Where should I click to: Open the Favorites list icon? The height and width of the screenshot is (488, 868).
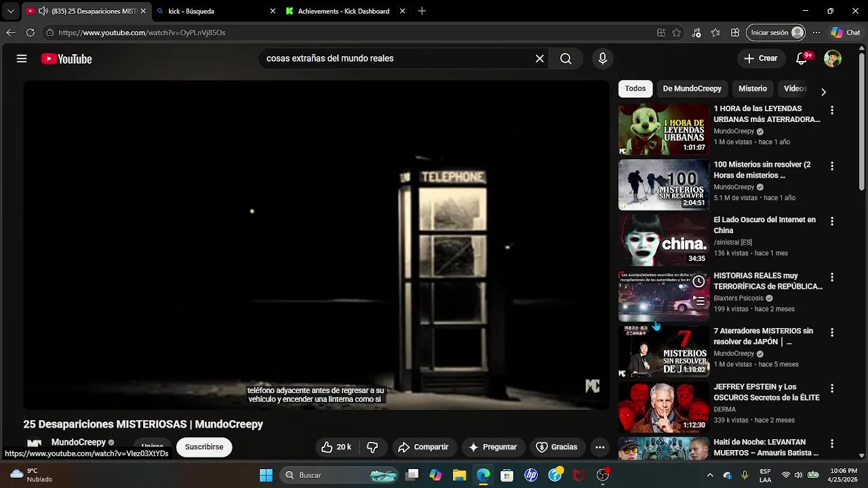715,33
